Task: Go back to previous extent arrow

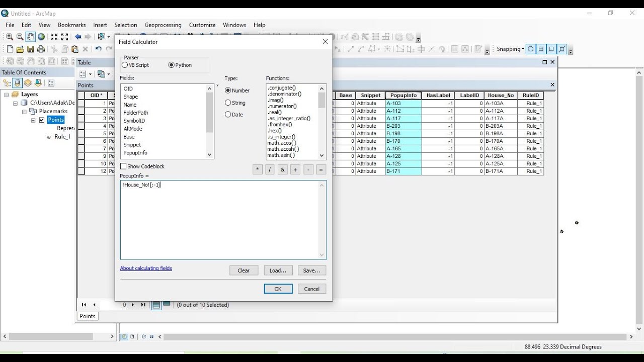Action: coord(78,37)
